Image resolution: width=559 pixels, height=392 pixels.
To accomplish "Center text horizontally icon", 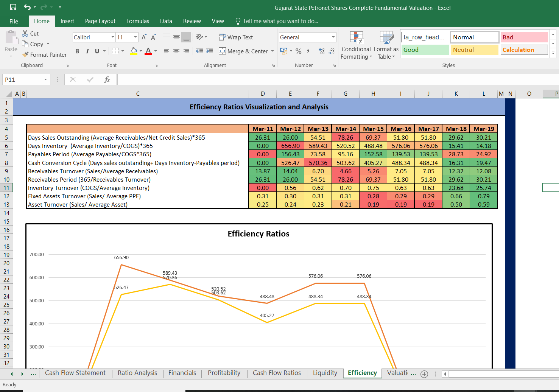I will pyautogui.click(x=176, y=51).
